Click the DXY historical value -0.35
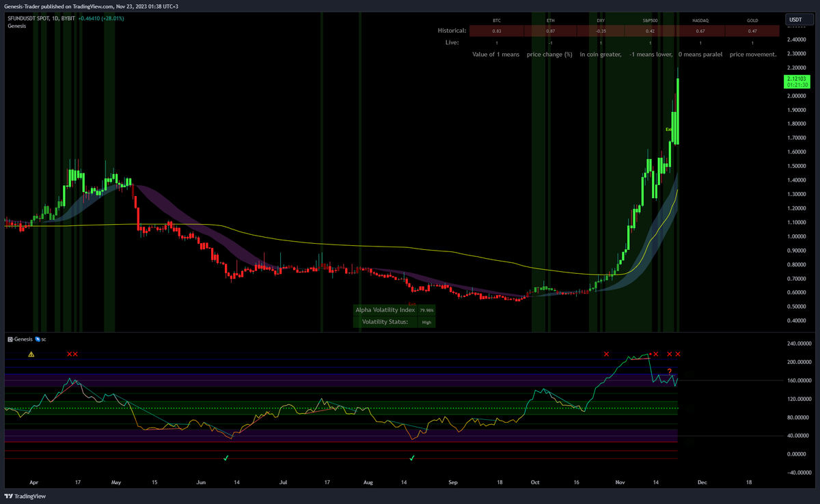Image resolution: width=820 pixels, height=504 pixels. pyautogui.click(x=601, y=31)
